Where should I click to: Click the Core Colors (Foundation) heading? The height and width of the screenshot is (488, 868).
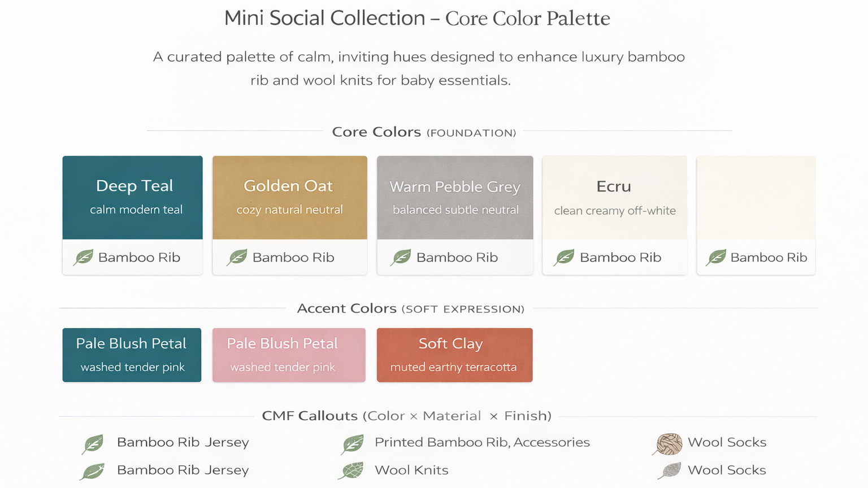coord(424,132)
